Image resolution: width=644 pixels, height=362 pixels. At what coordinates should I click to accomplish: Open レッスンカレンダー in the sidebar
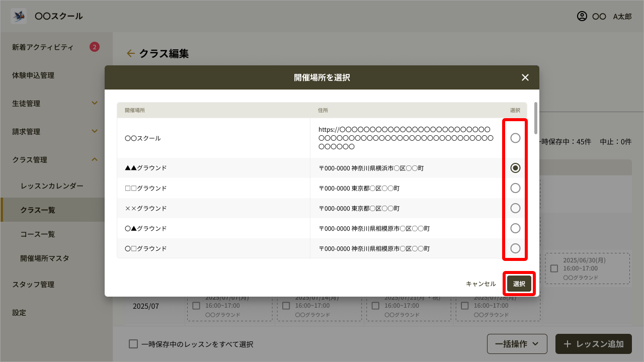click(52, 186)
